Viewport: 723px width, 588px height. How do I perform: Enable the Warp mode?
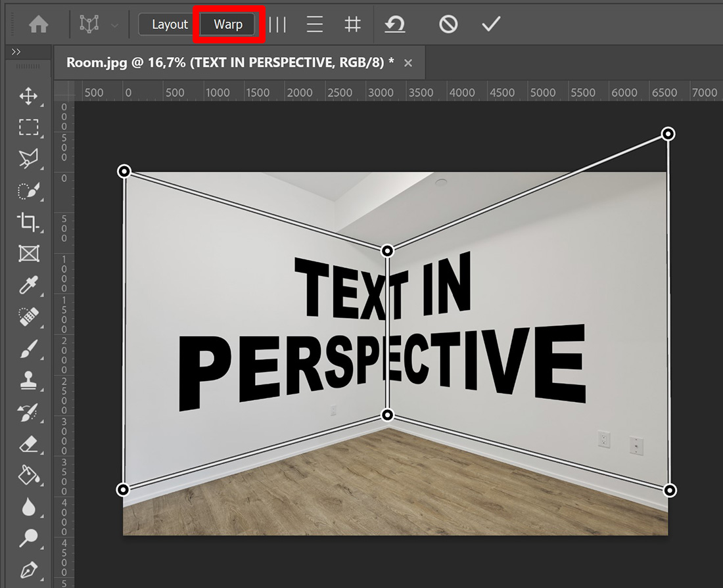(x=227, y=24)
